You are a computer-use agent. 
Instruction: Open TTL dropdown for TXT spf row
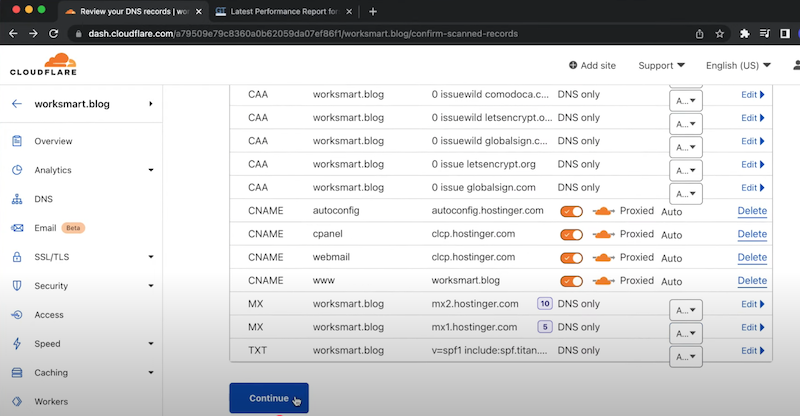point(686,357)
